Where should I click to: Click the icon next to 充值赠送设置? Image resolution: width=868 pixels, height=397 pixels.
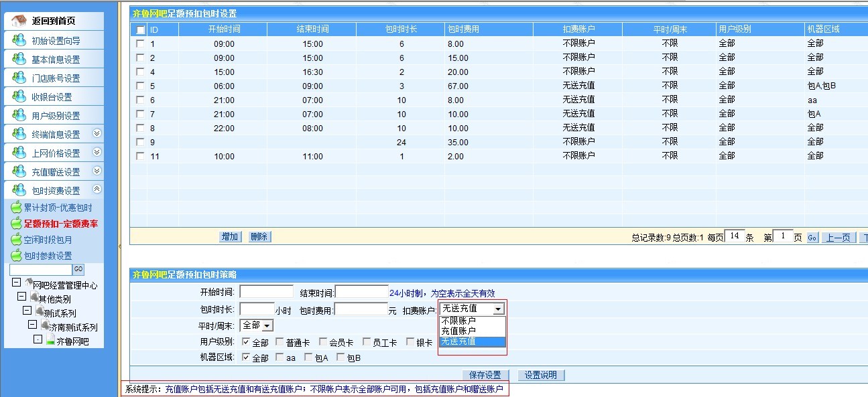19,171
